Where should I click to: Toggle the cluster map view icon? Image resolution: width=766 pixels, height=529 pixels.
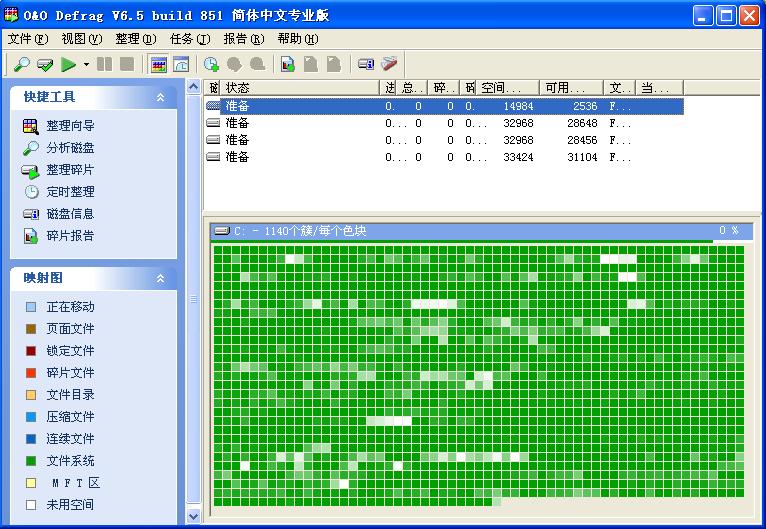point(158,64)
